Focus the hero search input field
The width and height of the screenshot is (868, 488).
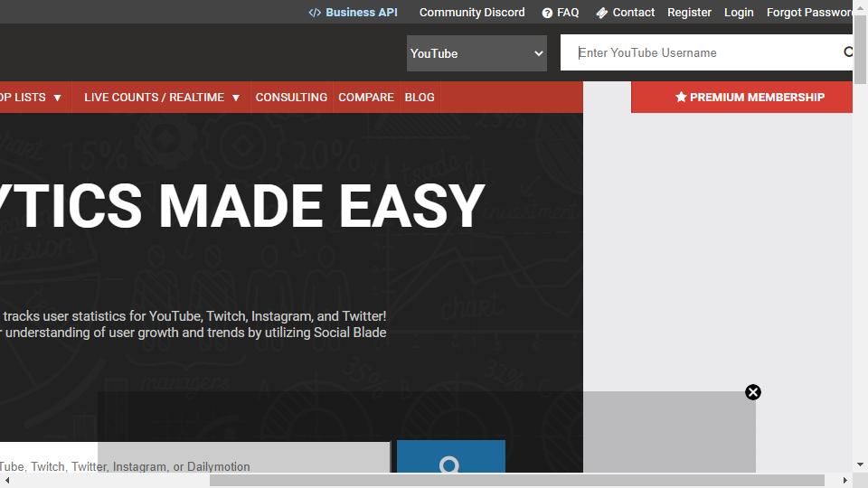[195, 457]
